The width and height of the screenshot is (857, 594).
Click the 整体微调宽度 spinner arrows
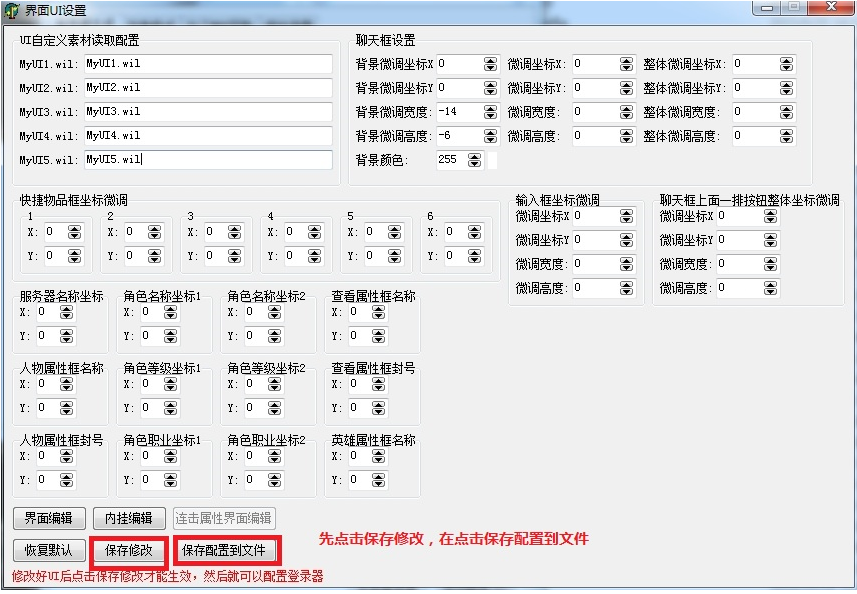[x=786, y=112]
